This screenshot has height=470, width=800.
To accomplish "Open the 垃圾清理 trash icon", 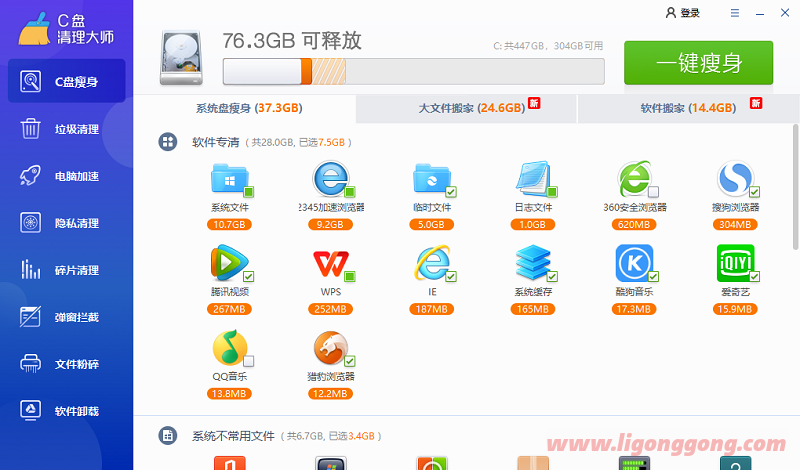I will click(30, 129).
